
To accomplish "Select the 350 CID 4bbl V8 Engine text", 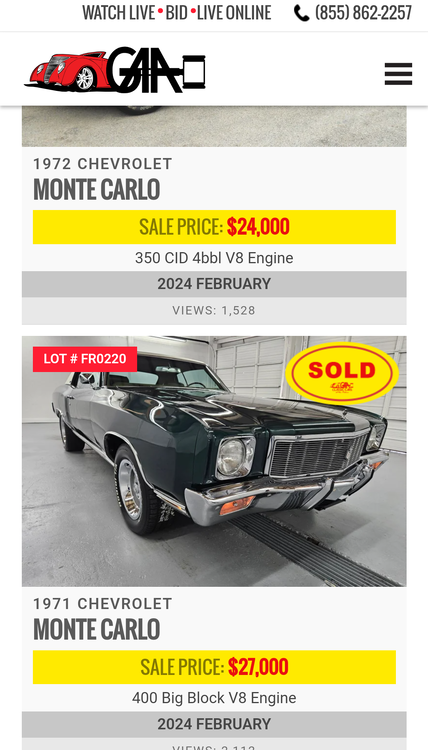I will [214, 258].
